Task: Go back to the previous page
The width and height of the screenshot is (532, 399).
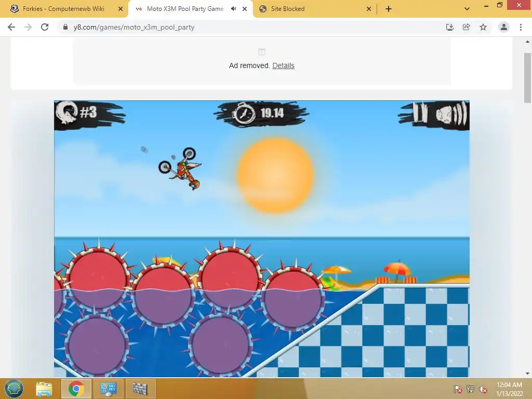Action: pos(11,27)
